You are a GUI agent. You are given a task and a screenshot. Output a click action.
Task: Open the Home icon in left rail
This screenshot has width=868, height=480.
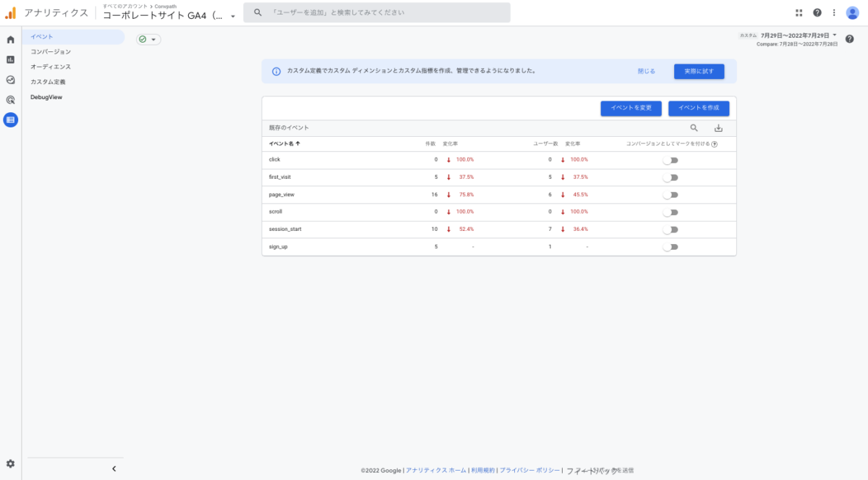click(x=10, y=40)
